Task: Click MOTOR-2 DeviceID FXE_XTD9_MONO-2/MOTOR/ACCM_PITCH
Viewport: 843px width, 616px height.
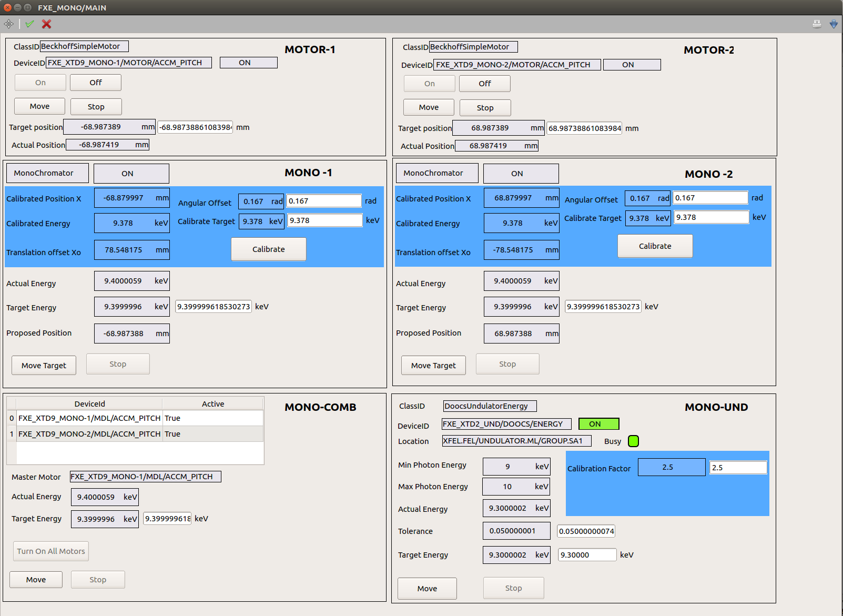Action: 517,65
